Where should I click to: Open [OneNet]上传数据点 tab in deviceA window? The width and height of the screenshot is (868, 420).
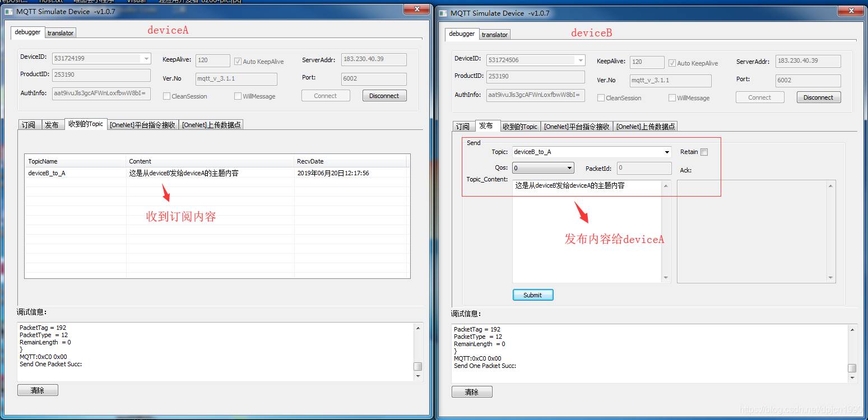pyautogui.click(x=211, y=125)
